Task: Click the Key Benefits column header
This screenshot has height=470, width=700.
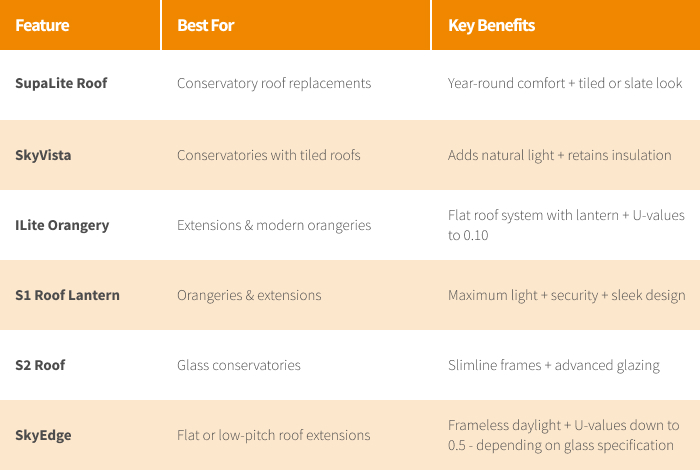Action: (491, 25)
